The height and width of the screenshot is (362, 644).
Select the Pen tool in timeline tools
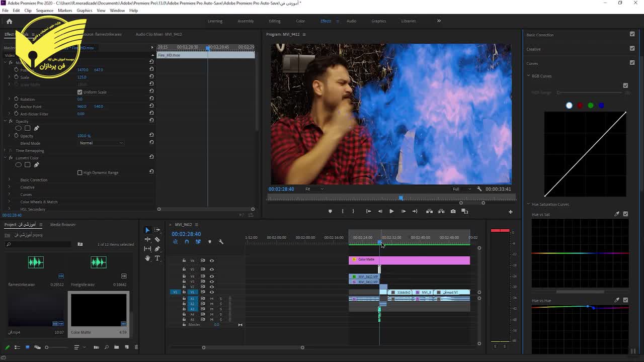tap(157, 249)
